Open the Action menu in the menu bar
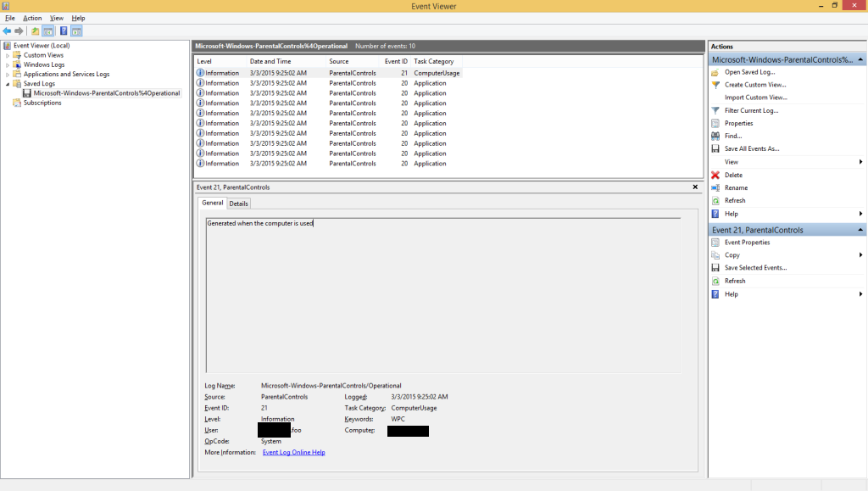Viewport: 868px width, 491px height. click(x=32, y=18)
